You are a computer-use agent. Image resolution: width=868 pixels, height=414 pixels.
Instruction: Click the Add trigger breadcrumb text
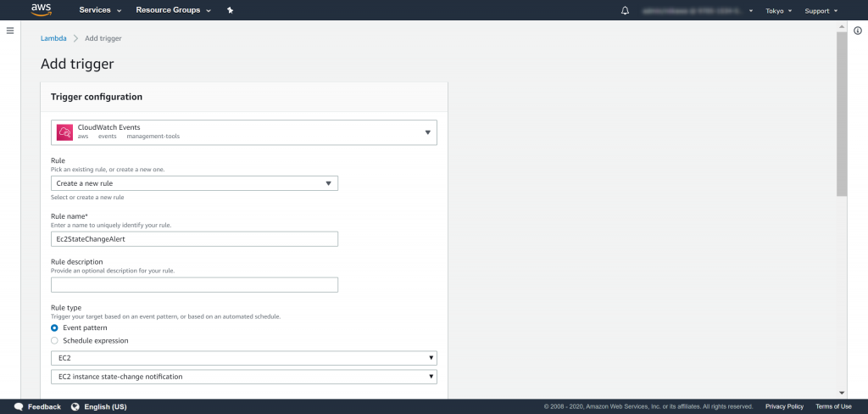[x=103, y=38]
